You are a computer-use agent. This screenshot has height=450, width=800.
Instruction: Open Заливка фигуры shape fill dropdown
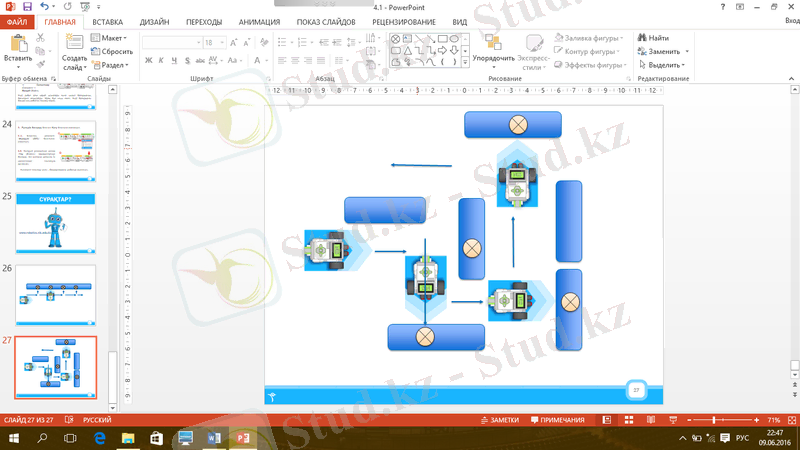pos(589,38)
